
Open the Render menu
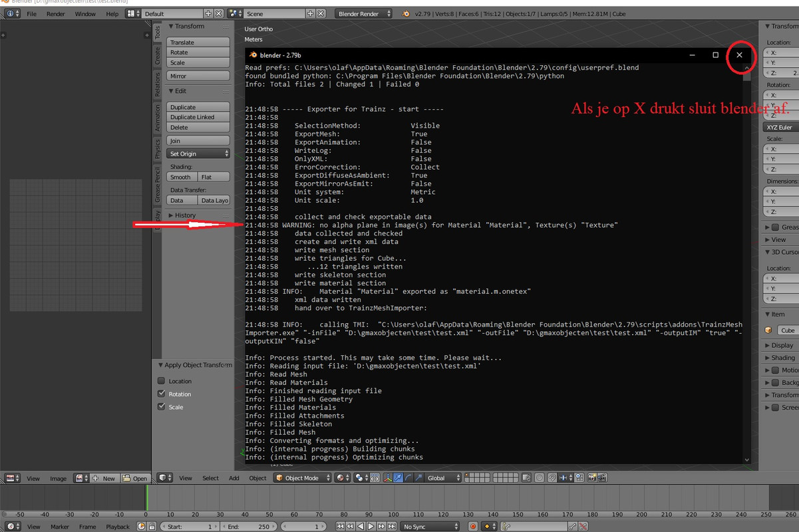click(56, 13)
